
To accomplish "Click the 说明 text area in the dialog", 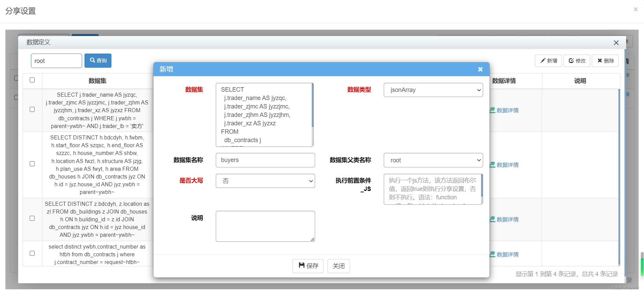I will tap(265, 226).
